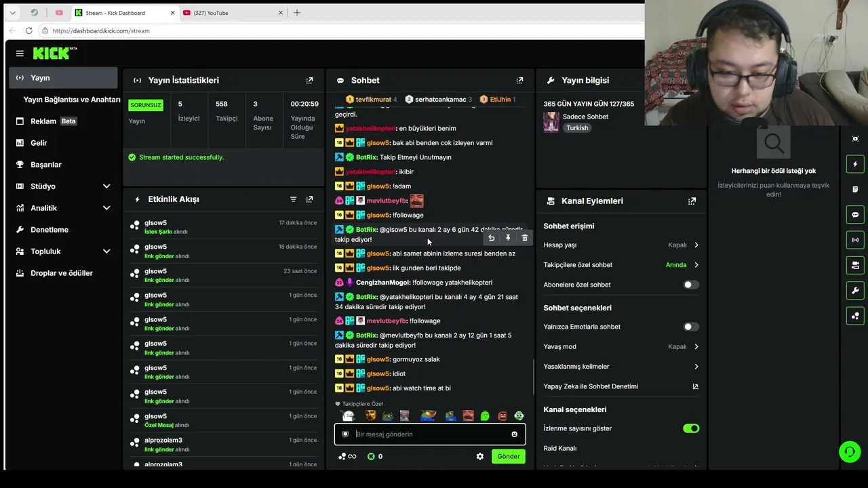The width and height of the screenshot is (868, 488).
Task: Open Yasaklanmış kelimeler chevron
Action: (696, 367)
